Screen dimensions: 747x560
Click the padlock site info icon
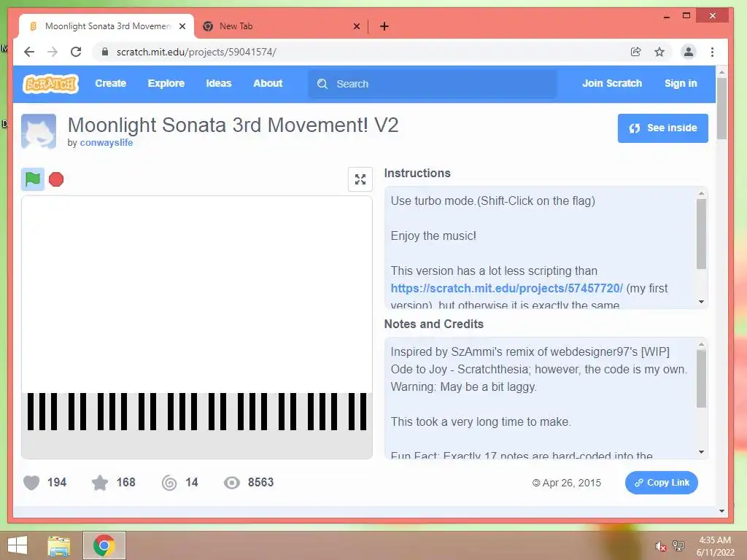pos(105,52)
